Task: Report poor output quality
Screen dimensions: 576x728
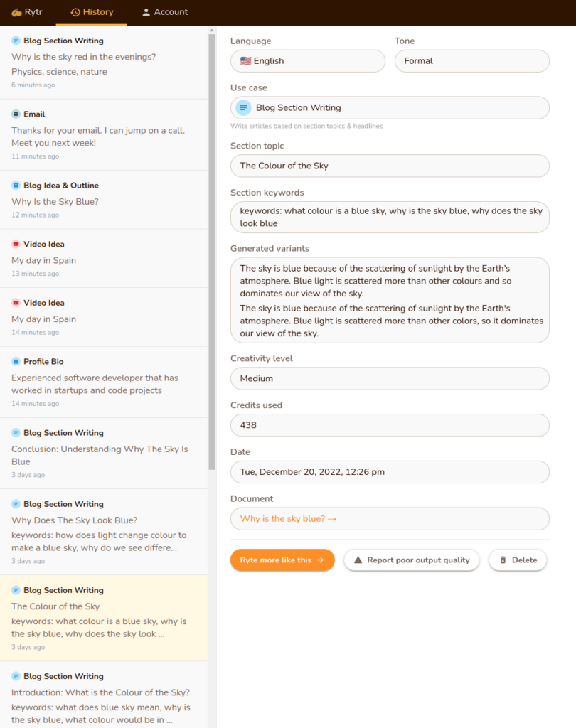Action: (412, 560)
